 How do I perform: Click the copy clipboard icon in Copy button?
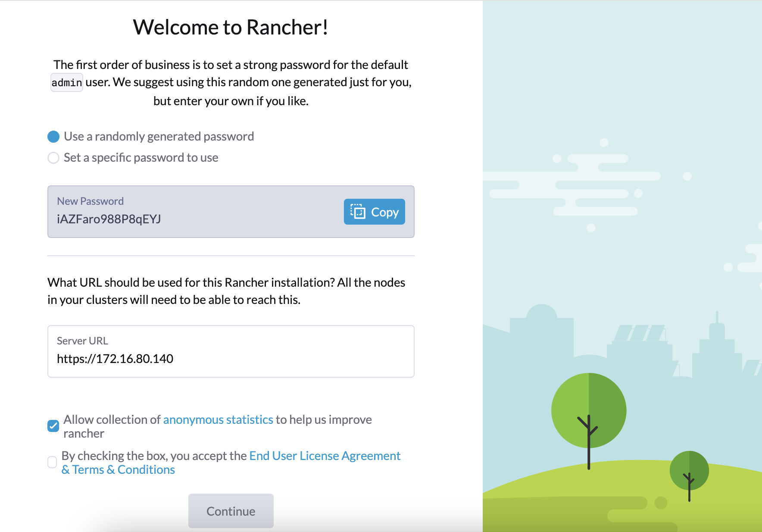[x=358, y=212]
